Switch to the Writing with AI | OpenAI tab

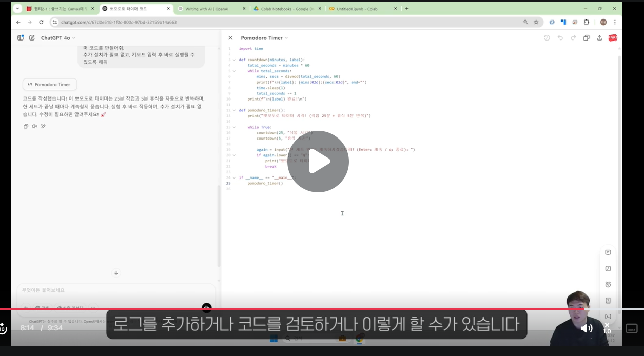211,9
